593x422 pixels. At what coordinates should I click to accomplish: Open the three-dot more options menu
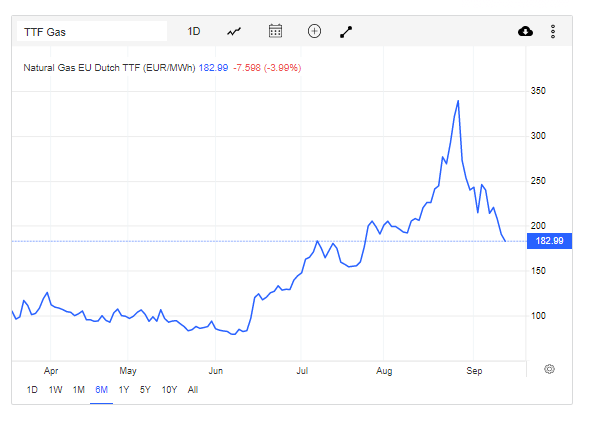coord(553,31)
